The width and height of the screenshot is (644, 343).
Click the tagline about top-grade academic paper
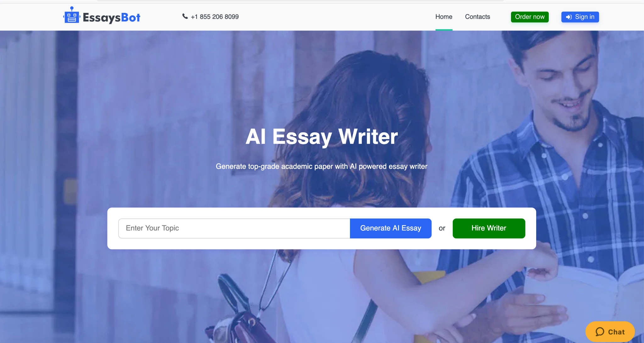pyautogui.click(x=321, y=166)
